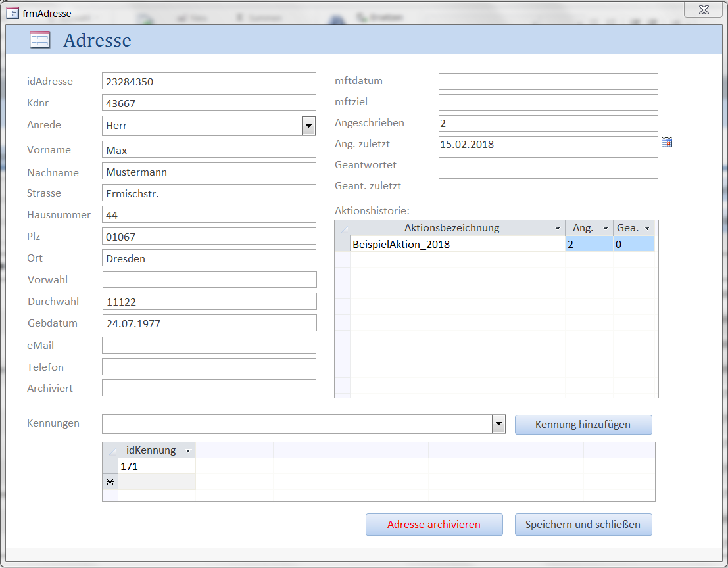Open the date picker calendar icon
Viewport: 728px width, 568px height.
coord(667,143)
